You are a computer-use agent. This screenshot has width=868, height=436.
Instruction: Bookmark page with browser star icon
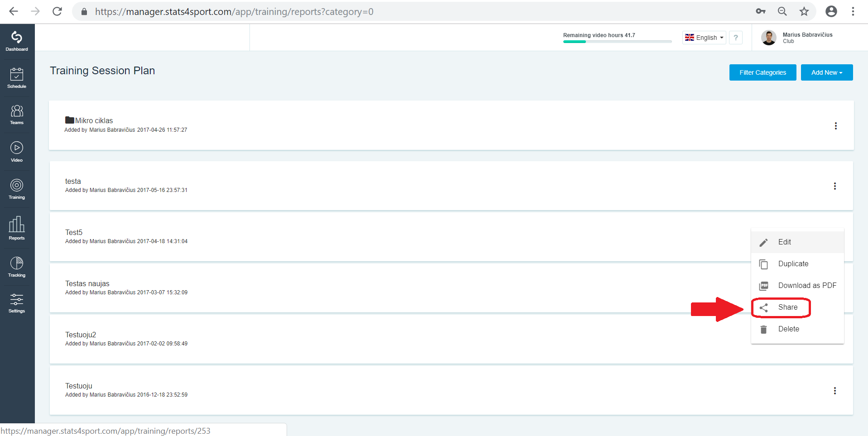tap(804, 11)
